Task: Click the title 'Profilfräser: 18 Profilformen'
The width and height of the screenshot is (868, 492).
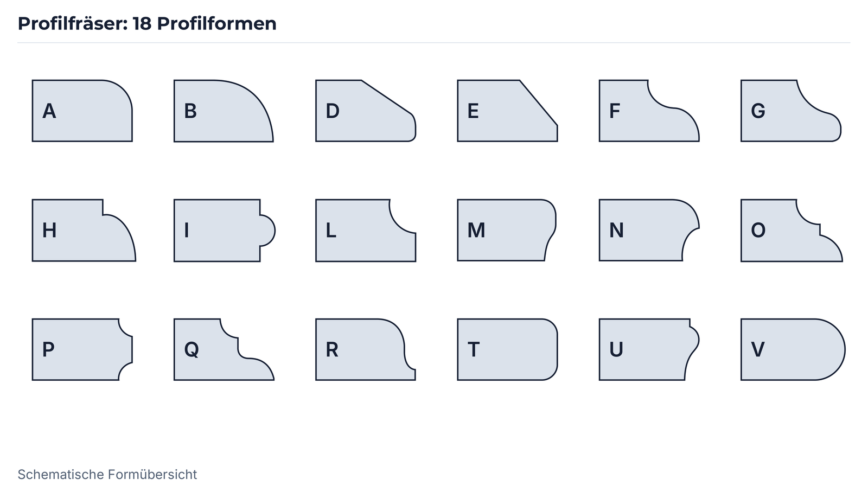Action: tap(147, 23)
